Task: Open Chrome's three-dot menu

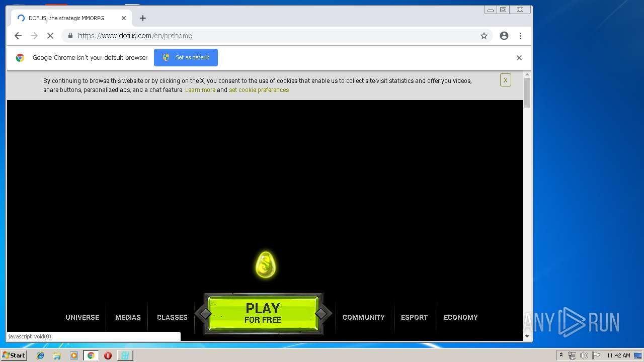Action: (x=520, y=36)
